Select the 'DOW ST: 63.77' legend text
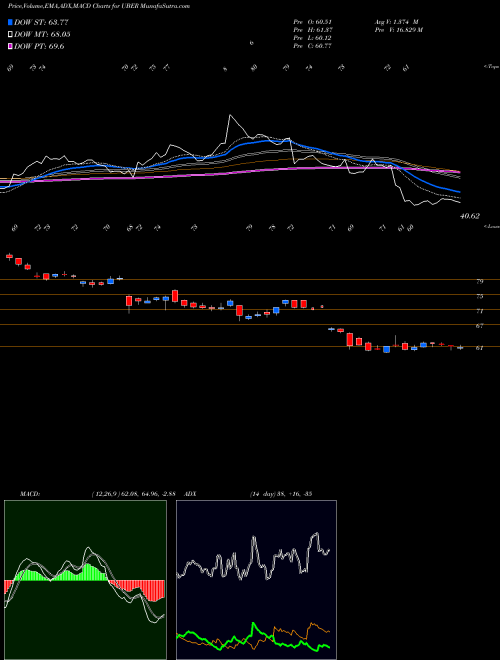500x660 pixels. pos(41,22)
